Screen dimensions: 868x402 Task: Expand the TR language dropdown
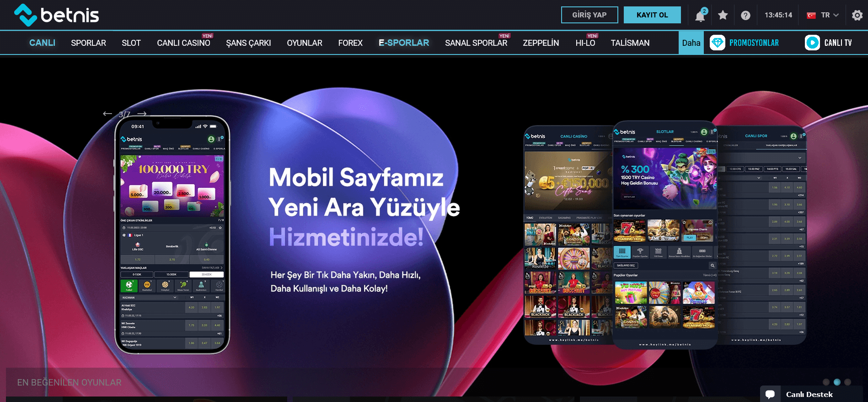(x=823, y=15)
